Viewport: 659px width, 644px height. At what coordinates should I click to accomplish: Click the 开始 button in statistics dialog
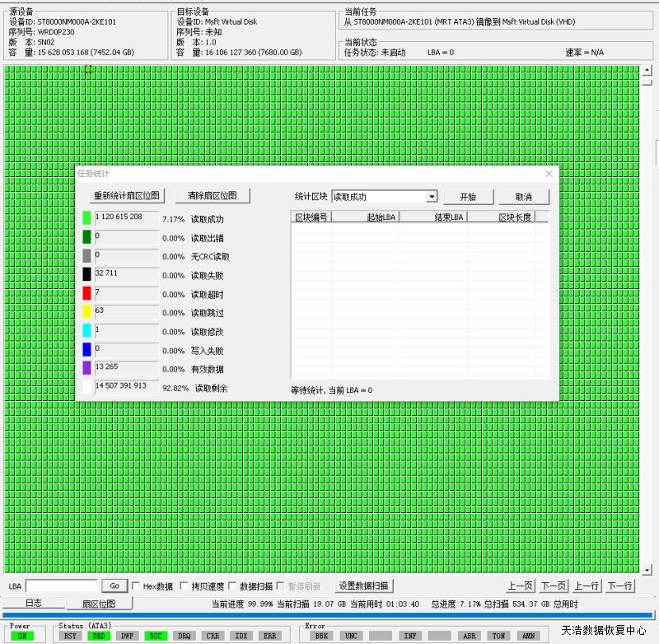tap(468, 197)
